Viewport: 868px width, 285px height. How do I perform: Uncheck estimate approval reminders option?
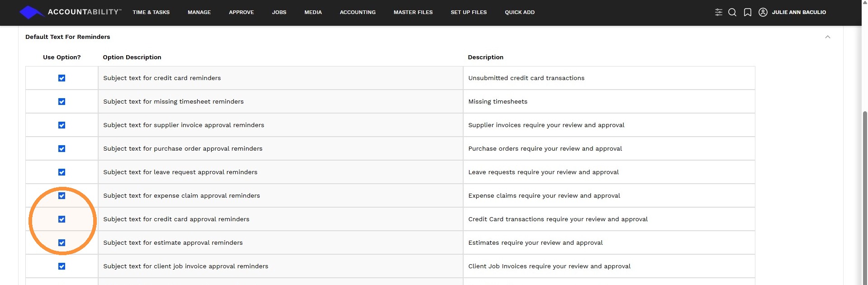(62, 243)
